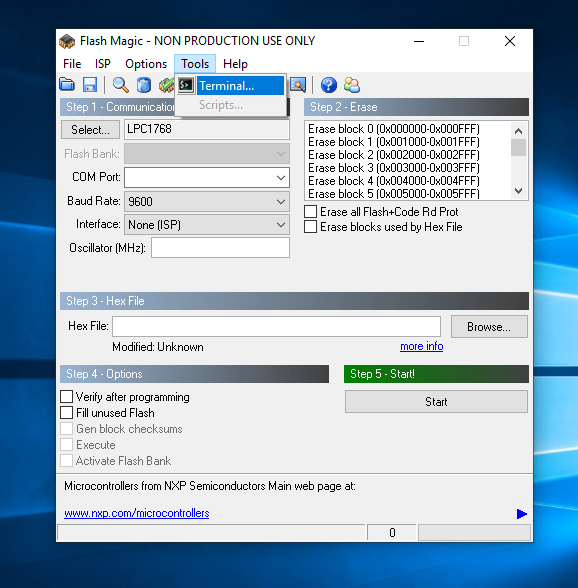This screenshot has width=578, height=588.
Task: Click the Open folder toolbar icon
Action: (67, 85)
